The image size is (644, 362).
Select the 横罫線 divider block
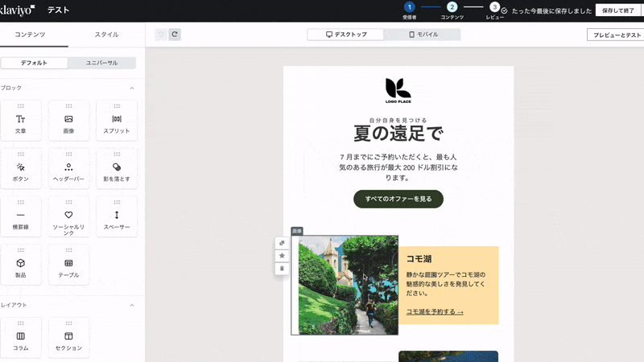[21, 216]
